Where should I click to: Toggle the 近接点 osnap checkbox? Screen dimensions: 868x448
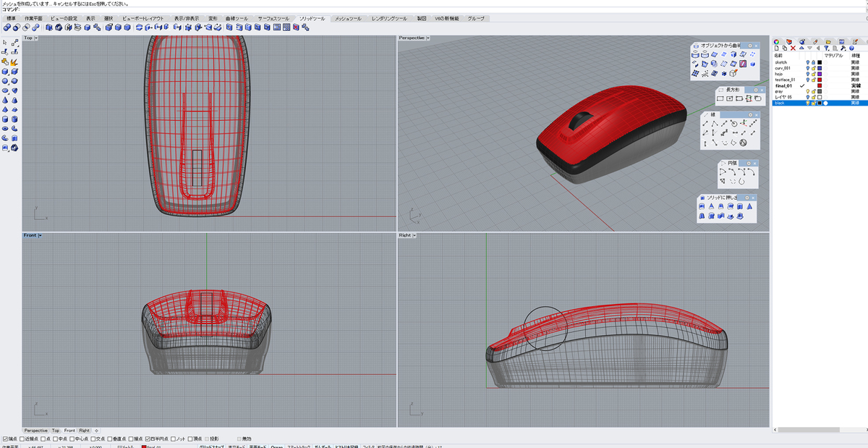(x=23, y=439)
